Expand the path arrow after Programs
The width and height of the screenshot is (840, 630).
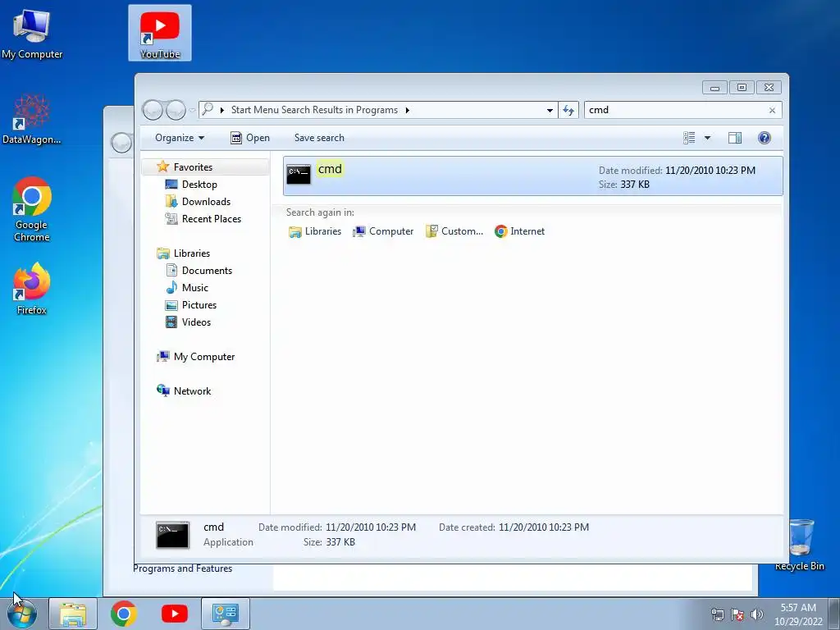pyautogui.click(x=407, y=111)
